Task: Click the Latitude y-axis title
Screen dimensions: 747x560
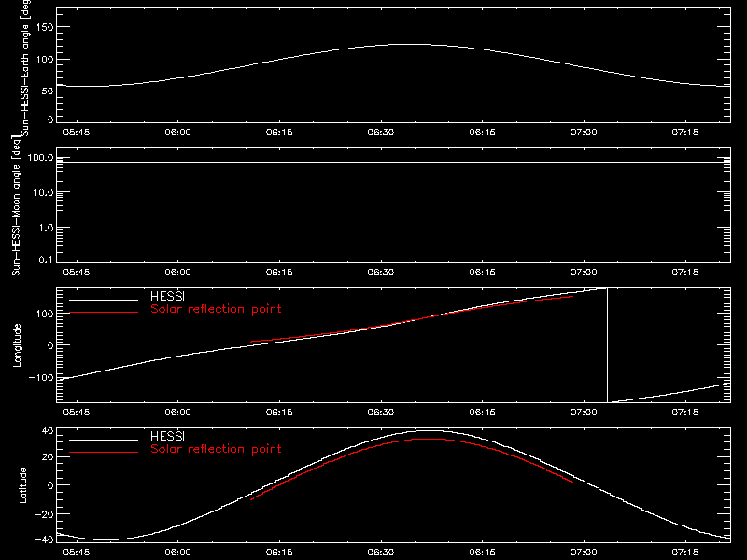Action: 22,485
